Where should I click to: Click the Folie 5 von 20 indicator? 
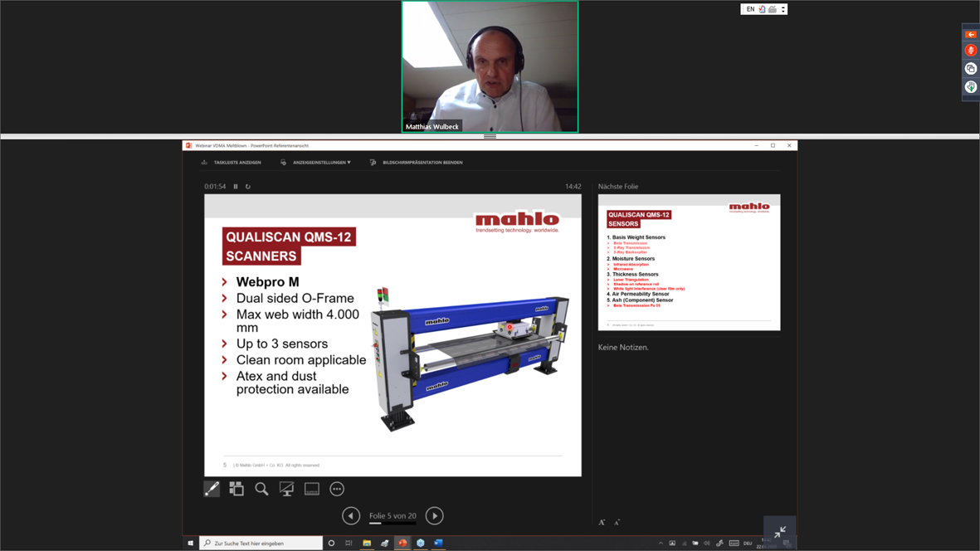point(392,515)
